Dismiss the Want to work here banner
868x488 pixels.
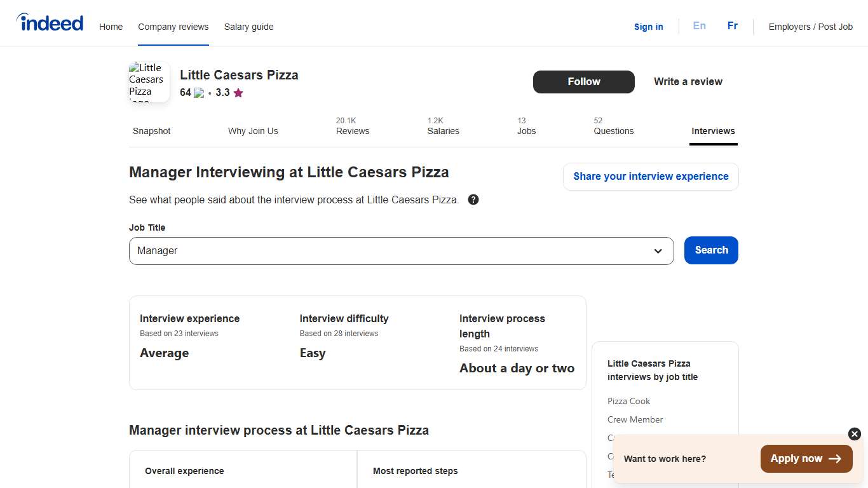click(854, 434)
